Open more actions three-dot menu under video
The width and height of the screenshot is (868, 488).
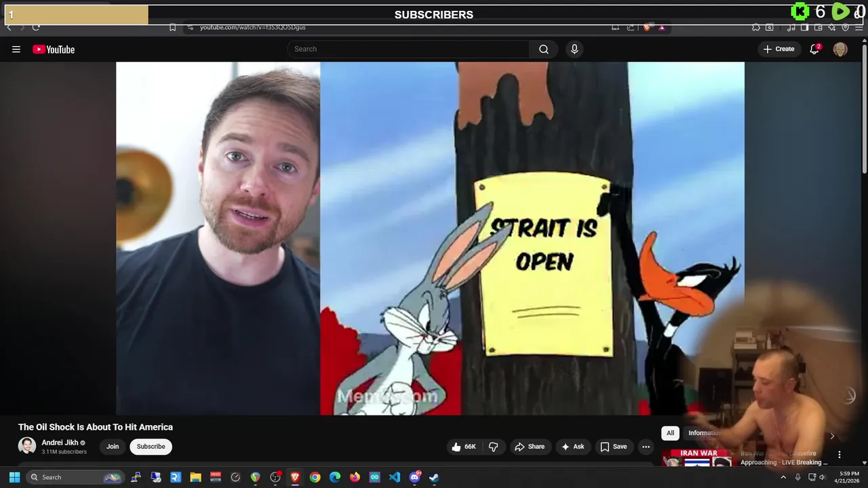646,447
